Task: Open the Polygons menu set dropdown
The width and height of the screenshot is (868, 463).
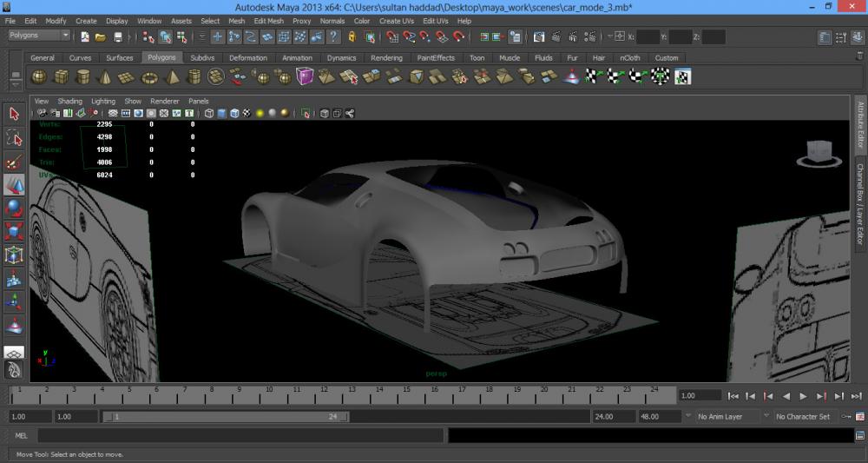Action: (39, 36)
